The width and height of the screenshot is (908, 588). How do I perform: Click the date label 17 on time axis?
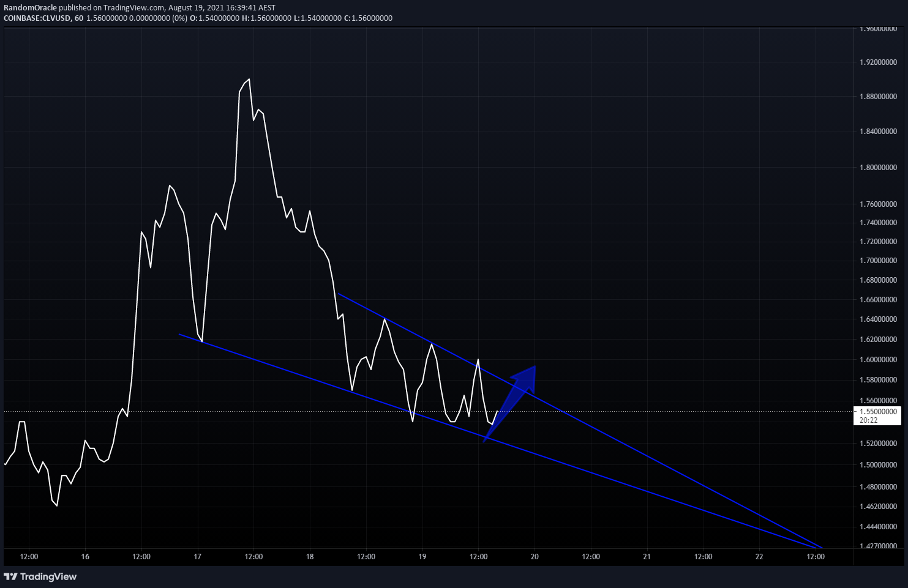tap(198, 557)
